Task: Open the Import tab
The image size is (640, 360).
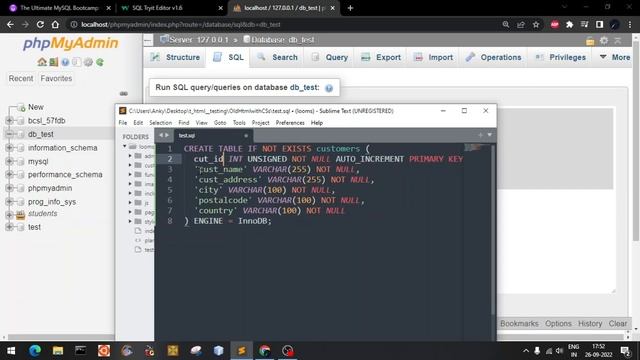Action: tap(433, 58)
